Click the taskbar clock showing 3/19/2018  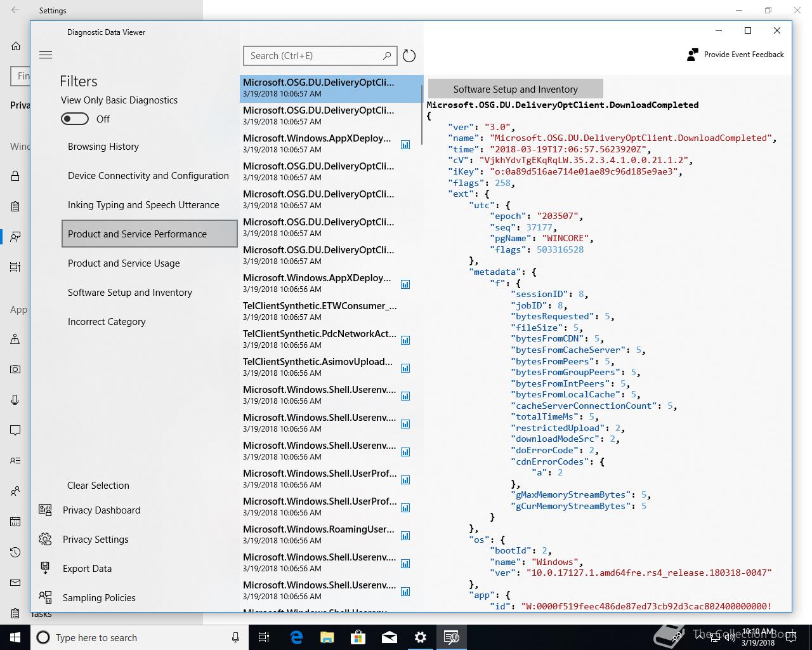coord(758,637)
